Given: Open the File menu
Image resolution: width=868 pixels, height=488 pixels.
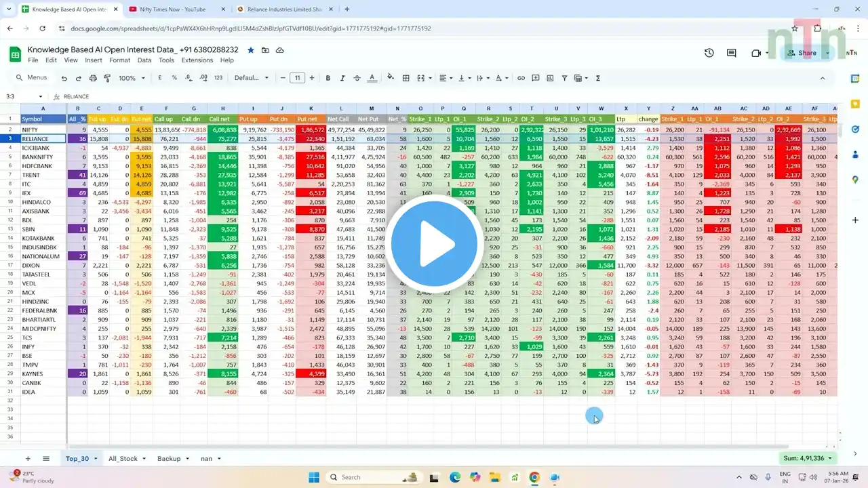Looking at the screenshot, I should tap(33, 60).
